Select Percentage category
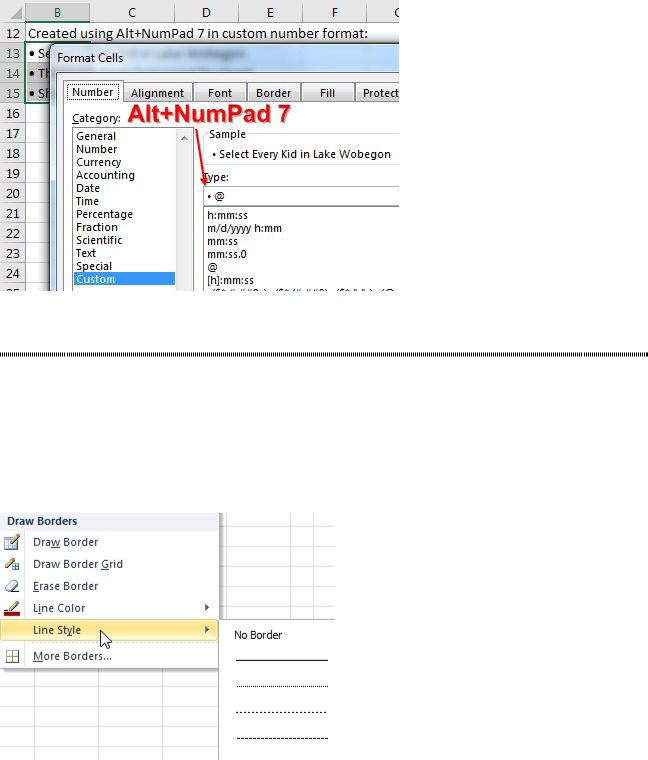 [x=125, y=214]
